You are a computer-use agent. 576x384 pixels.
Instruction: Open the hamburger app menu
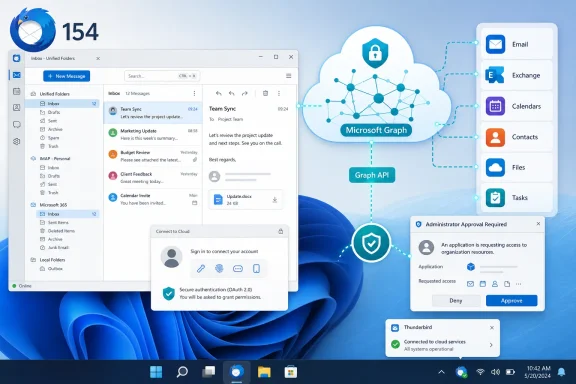click(x=289, y=76)
